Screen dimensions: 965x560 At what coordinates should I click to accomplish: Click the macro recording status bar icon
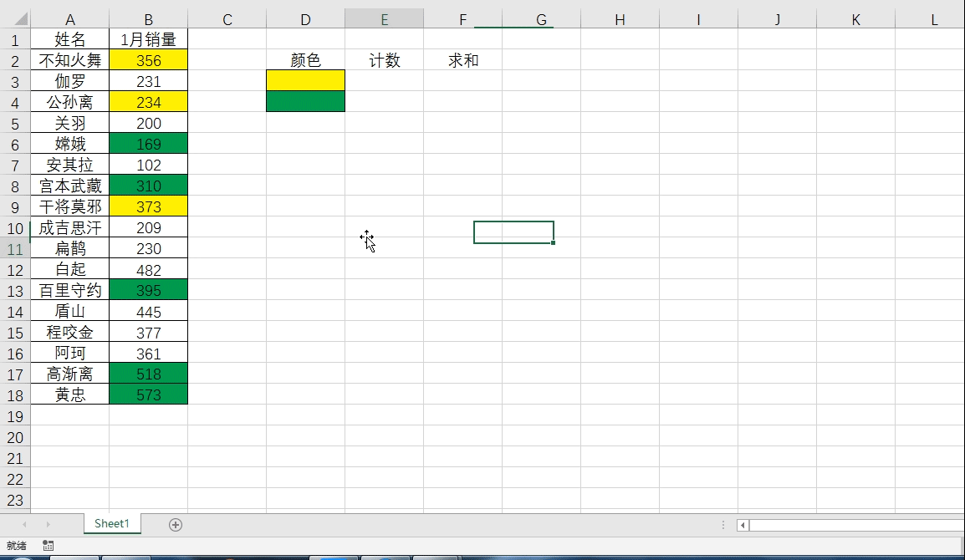[48, 545]
